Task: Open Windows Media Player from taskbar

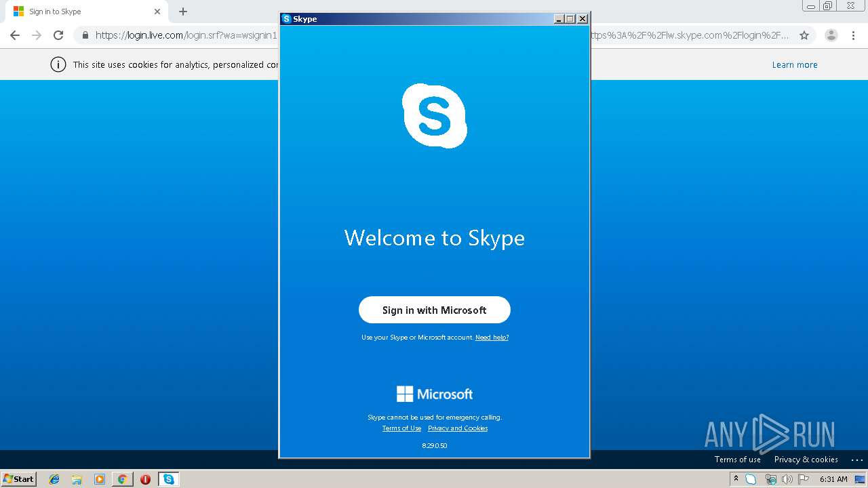Action: click(x=100, y=479)
